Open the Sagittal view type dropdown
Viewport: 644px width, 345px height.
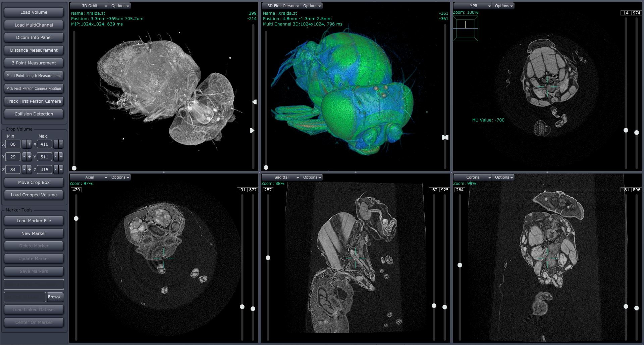(x=281, y=177)
